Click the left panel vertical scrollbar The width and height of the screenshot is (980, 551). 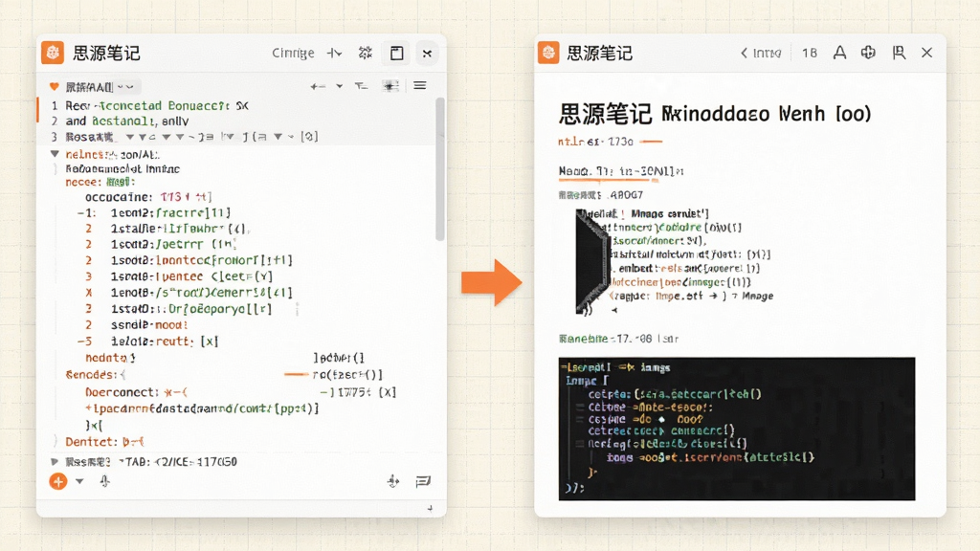(x=440, y=168)
